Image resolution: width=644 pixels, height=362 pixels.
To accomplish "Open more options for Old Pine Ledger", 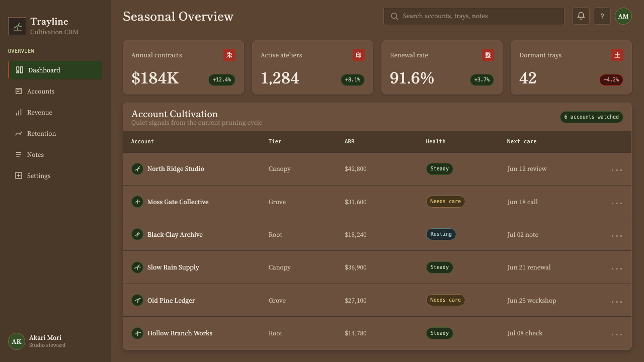I will click(617, 301).
